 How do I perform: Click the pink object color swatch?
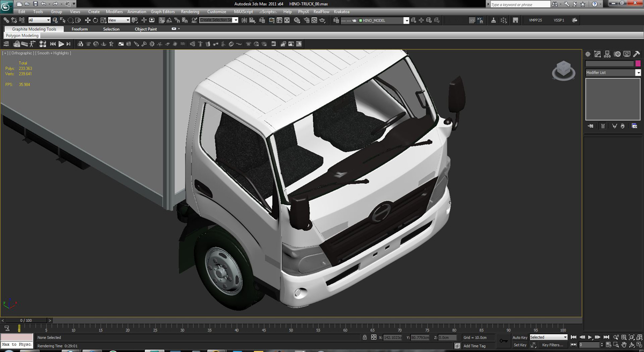[x=638, y=63]
